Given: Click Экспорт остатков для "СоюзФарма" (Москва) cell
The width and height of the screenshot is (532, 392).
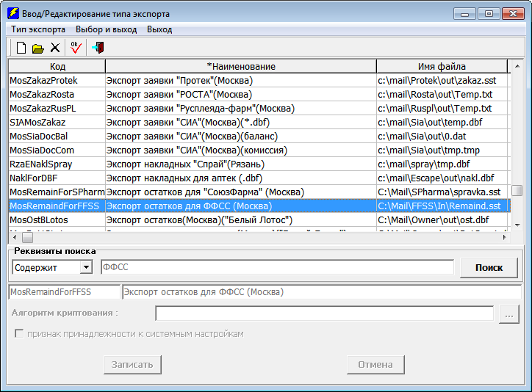Looking at the screenshot, I should pos(241,192).
